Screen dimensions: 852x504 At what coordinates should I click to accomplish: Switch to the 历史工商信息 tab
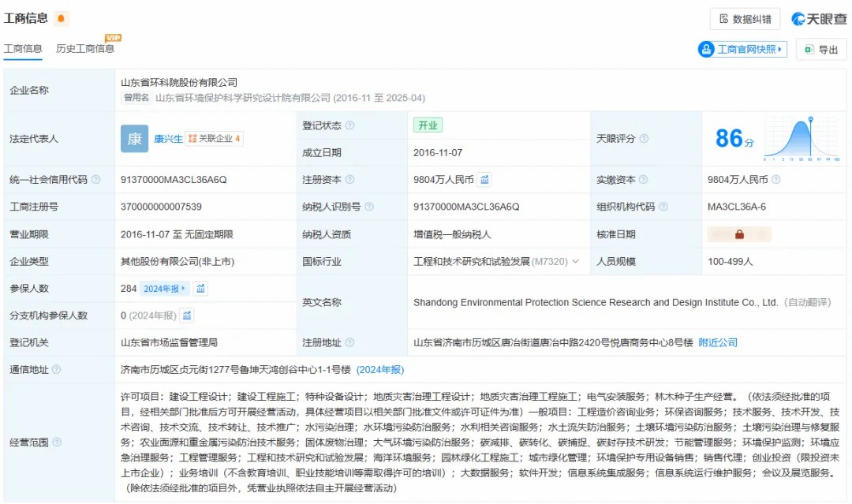[85, 49]
